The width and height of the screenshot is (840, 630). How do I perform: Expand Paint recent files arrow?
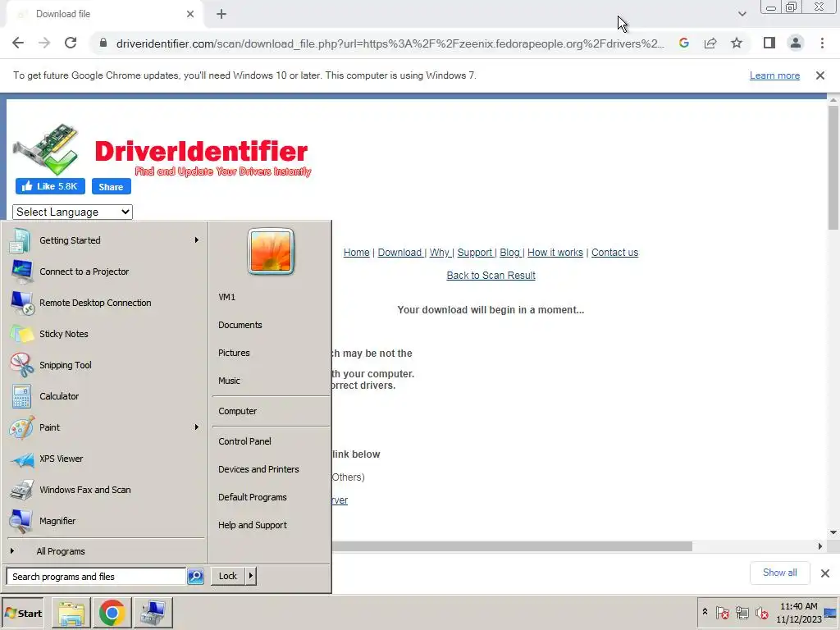(x=197, y=427)
